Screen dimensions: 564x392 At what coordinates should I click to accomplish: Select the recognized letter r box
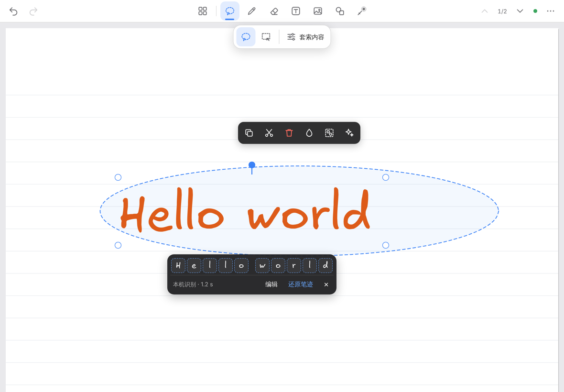[x=294, y=265]
